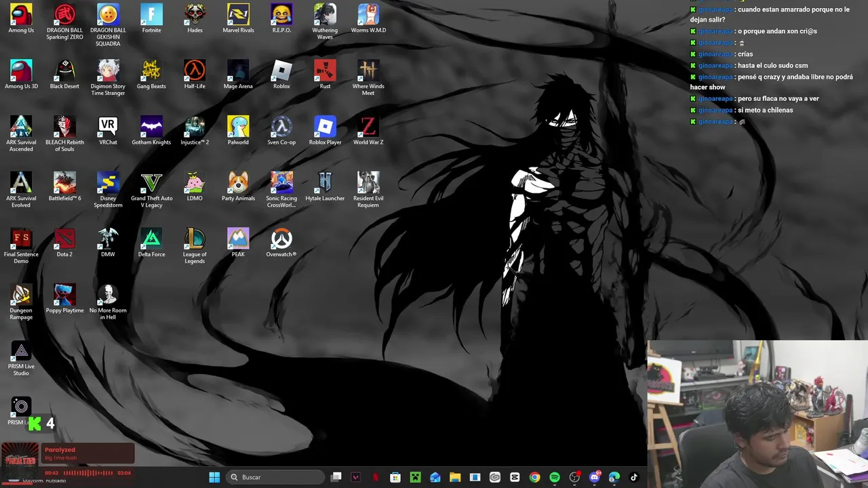Open the ARK Survival Evolved shortcut

[x=21, y=190]
